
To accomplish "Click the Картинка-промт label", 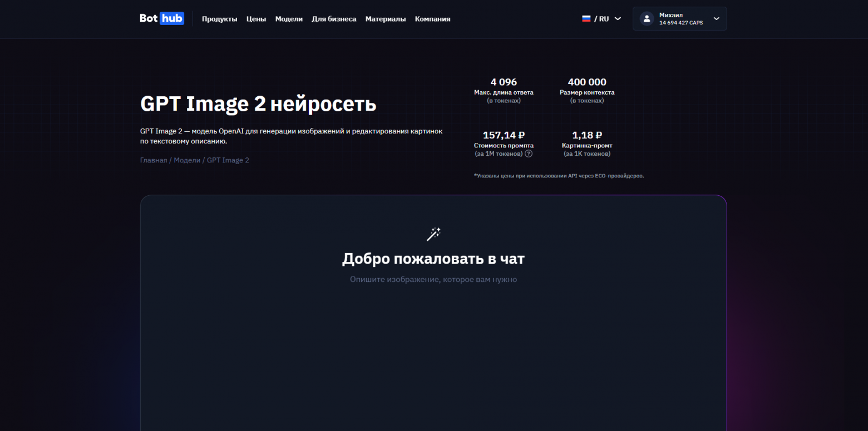I will pyautogui.click(x=587, y=146).
